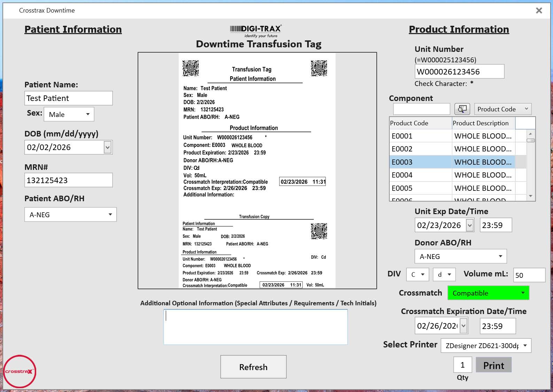Open the Product Code filter dropdown
This screenshot has height=392, width=553.
pos(503,109)
